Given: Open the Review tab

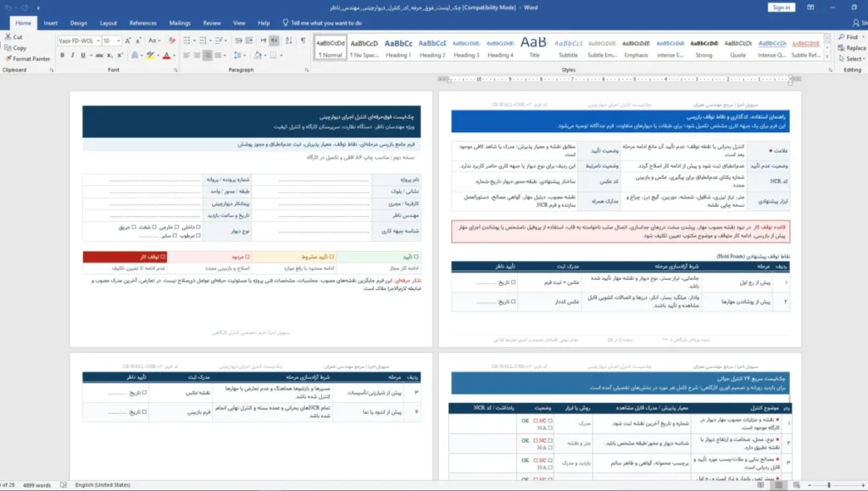Looking at the screenshot, I should (211, 23).
